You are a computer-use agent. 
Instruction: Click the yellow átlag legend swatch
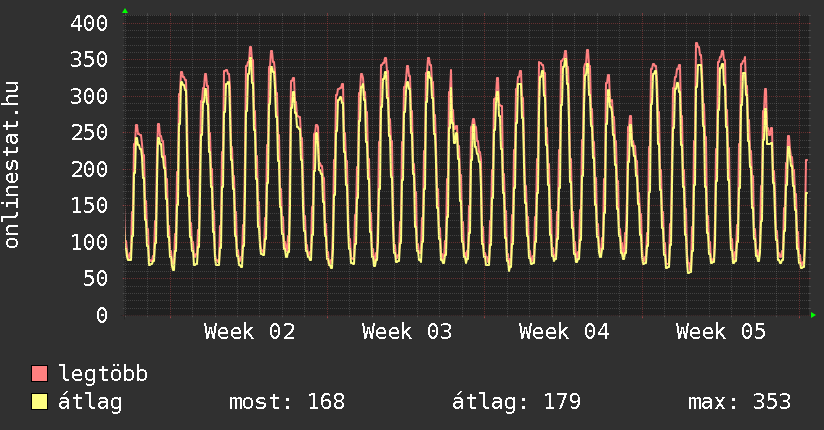coord(40,402)
